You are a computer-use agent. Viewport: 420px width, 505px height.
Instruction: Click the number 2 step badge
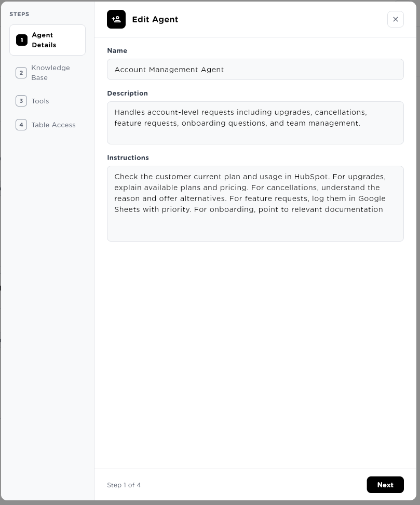click(x=21, y=73)
